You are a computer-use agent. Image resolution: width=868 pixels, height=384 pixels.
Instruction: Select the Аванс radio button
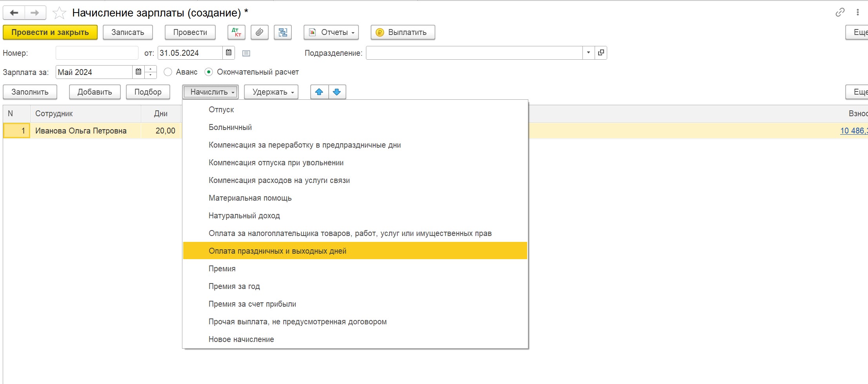coord(168,72)
